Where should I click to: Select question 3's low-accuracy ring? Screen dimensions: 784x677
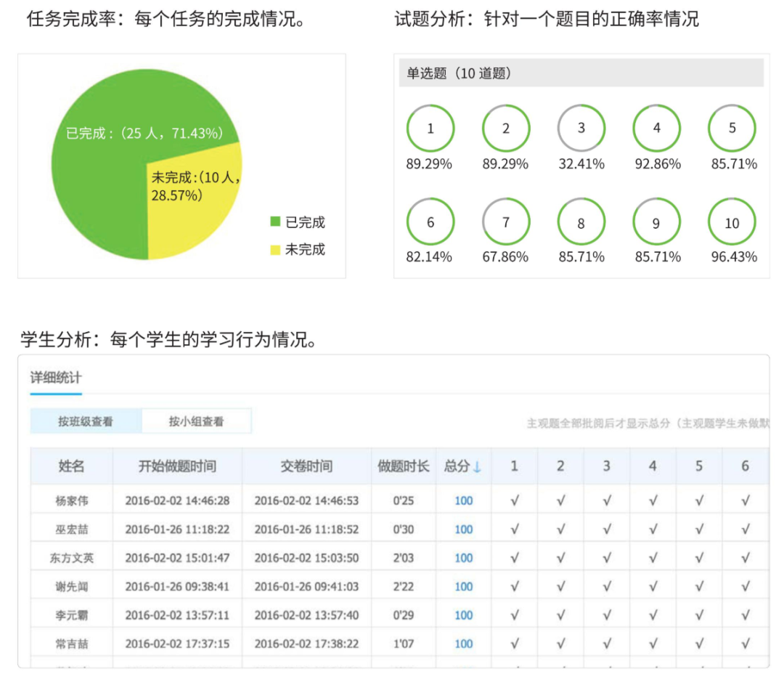pos(581,127)
